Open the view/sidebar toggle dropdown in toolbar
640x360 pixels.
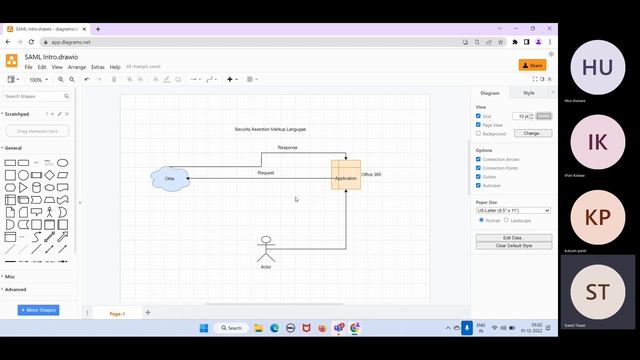(13, 80)
